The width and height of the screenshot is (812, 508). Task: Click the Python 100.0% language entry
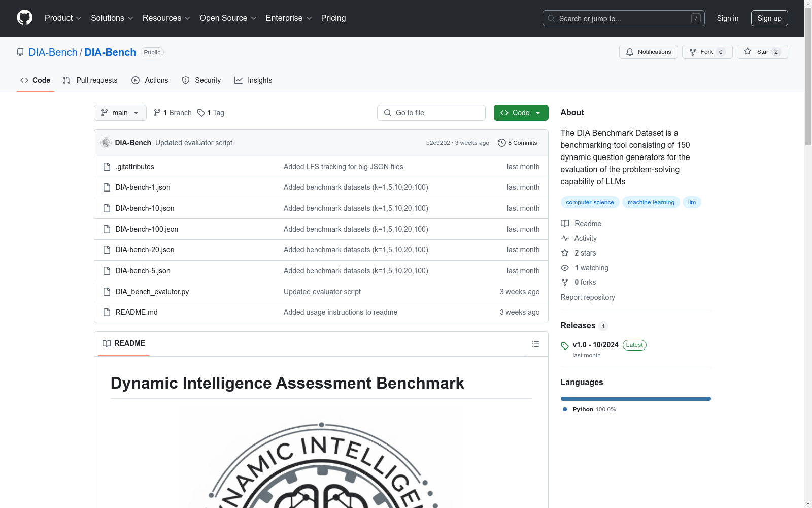point(589,409)
